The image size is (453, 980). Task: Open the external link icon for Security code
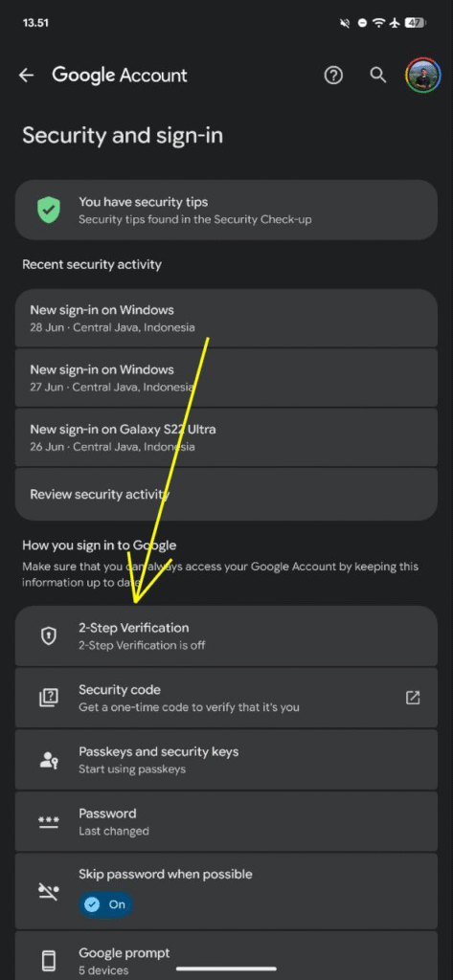click(x=413, y=698)
